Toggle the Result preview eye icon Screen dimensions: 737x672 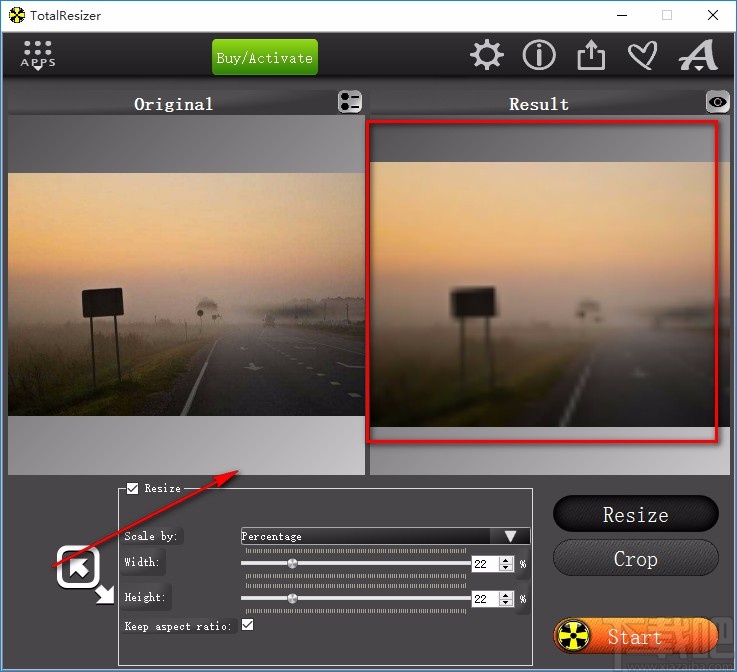[718, 102]
